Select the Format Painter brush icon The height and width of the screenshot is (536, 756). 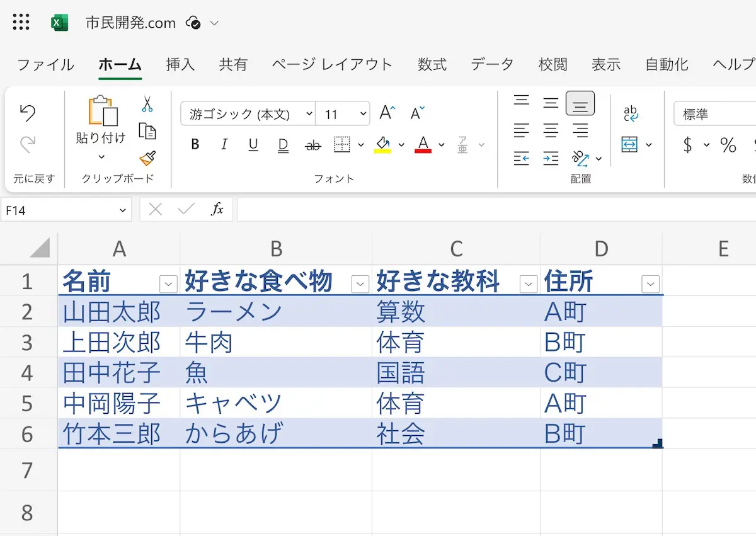coord(147,158)
